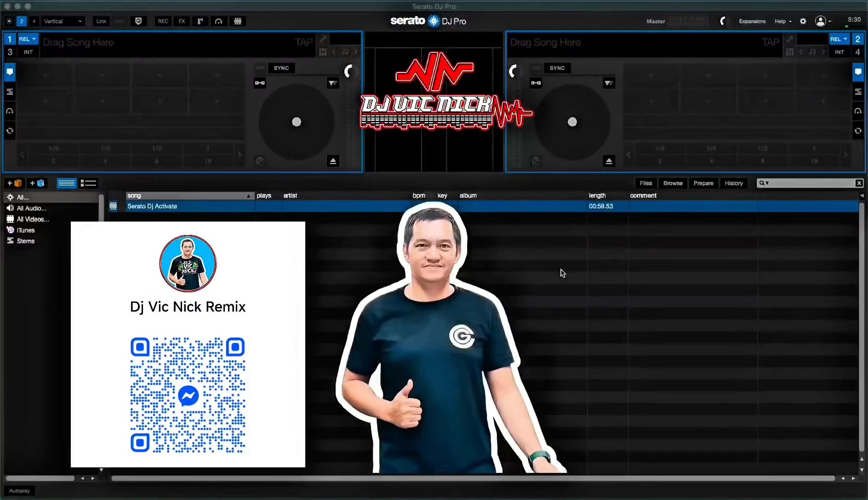Click deck 1 INT mode button
The image size is (868, 500).
pos(28,52)
